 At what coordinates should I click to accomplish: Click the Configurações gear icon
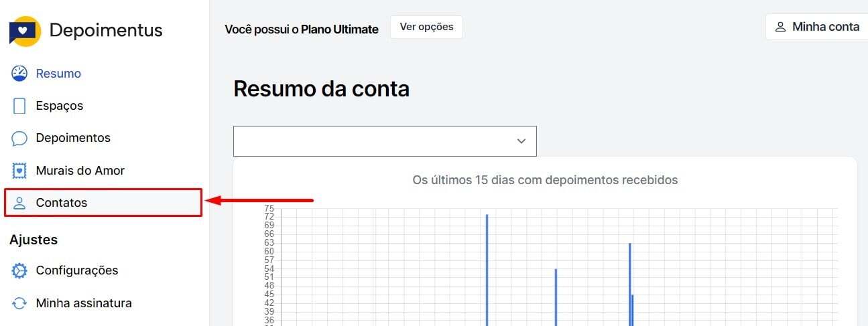point(19,270)
